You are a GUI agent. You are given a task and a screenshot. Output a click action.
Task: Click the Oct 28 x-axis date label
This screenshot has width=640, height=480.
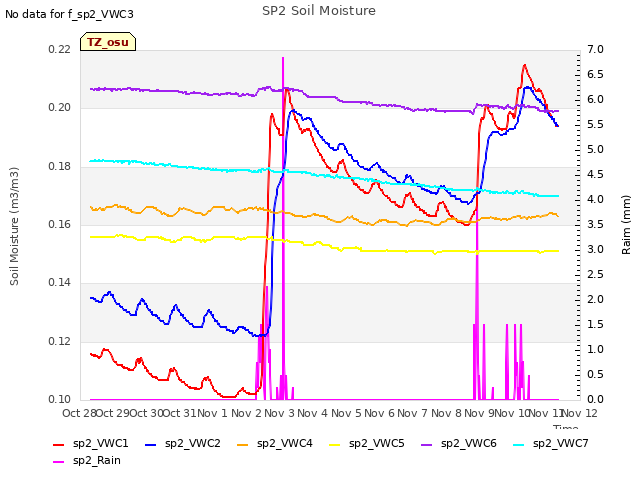79,413
